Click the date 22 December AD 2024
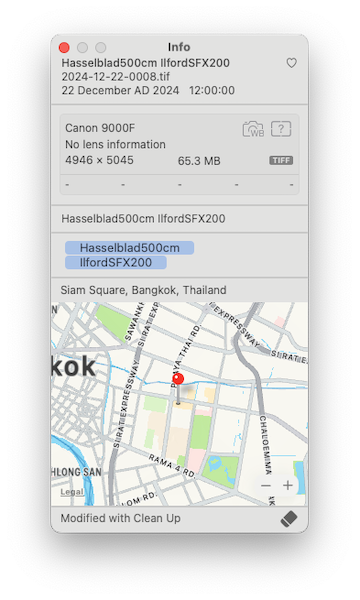360x600 pixels. click(x=120, y=90)
